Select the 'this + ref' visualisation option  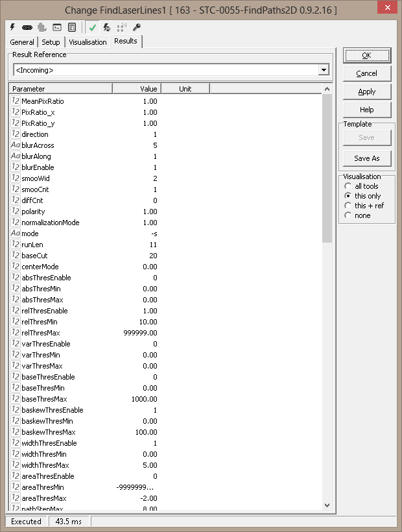(x=348, y=206)
